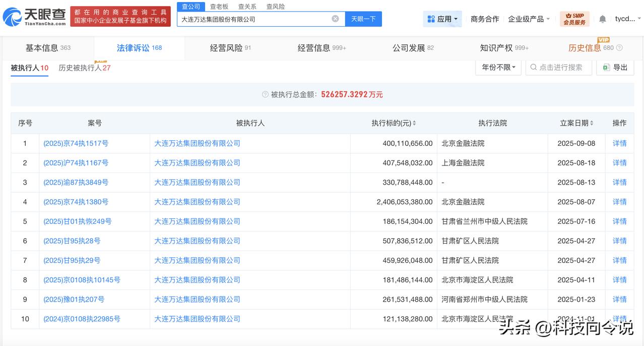Open the 经营信息 999+ tab
The image size is (644, 346).
(x=321, y=48)
